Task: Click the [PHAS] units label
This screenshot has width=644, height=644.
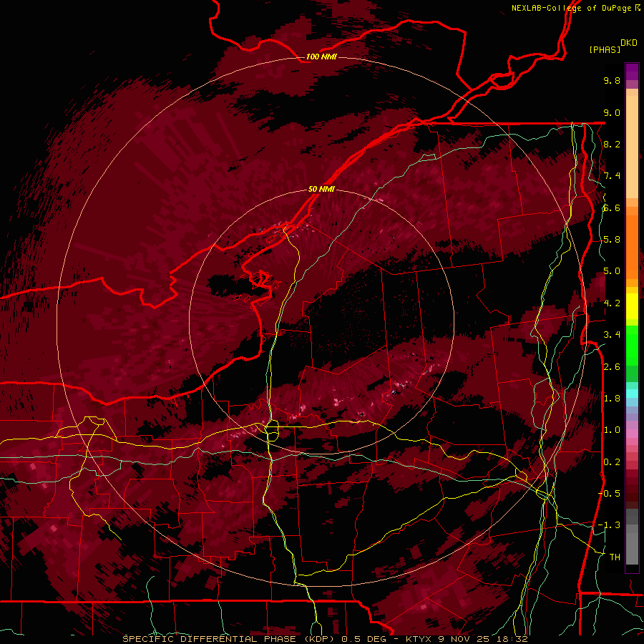Action: (605, 49)
